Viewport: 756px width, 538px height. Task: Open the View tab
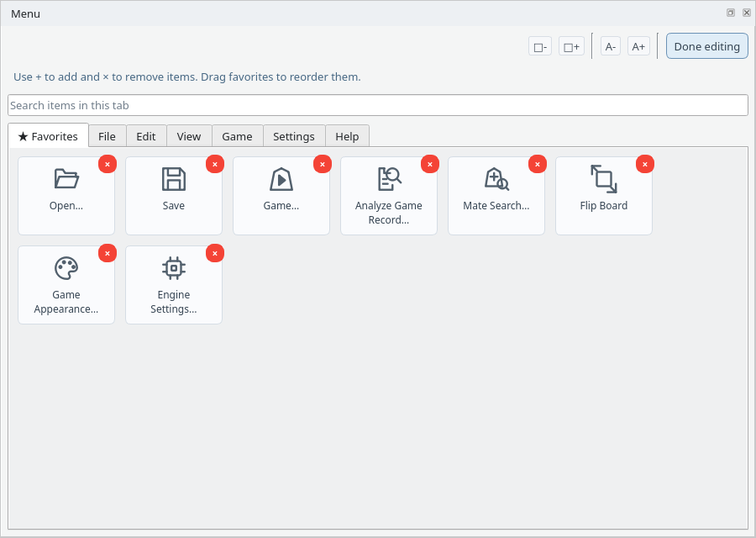[189, 136]
